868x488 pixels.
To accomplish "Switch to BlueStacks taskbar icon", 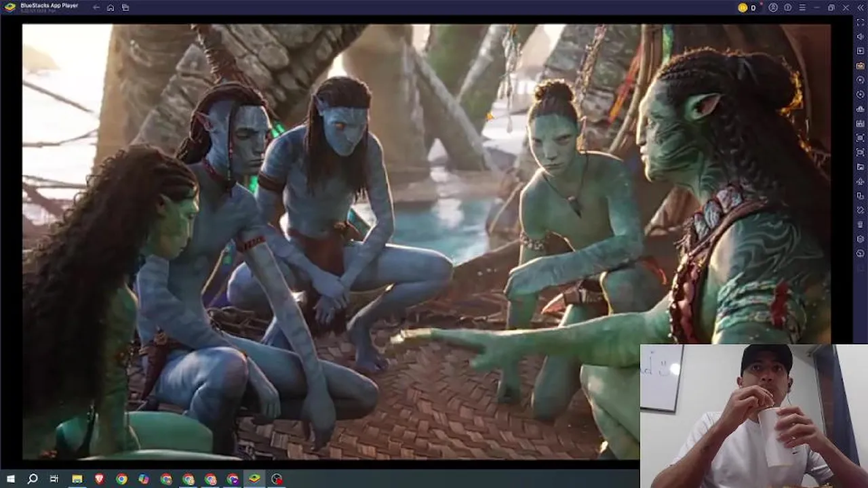I will pyautogui.click(x=254, y=479).
